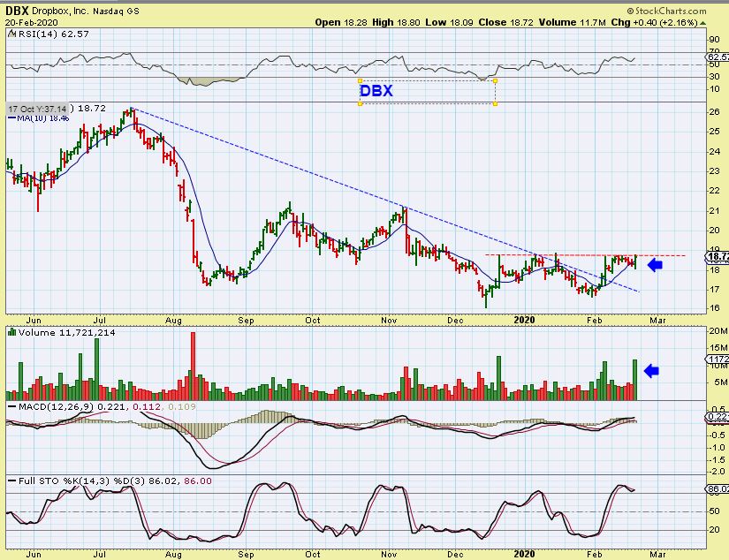Click the 0.109 MACD histogram value
Image resolution: width=729 pixels, height=560 pixels.
[182, 406]
